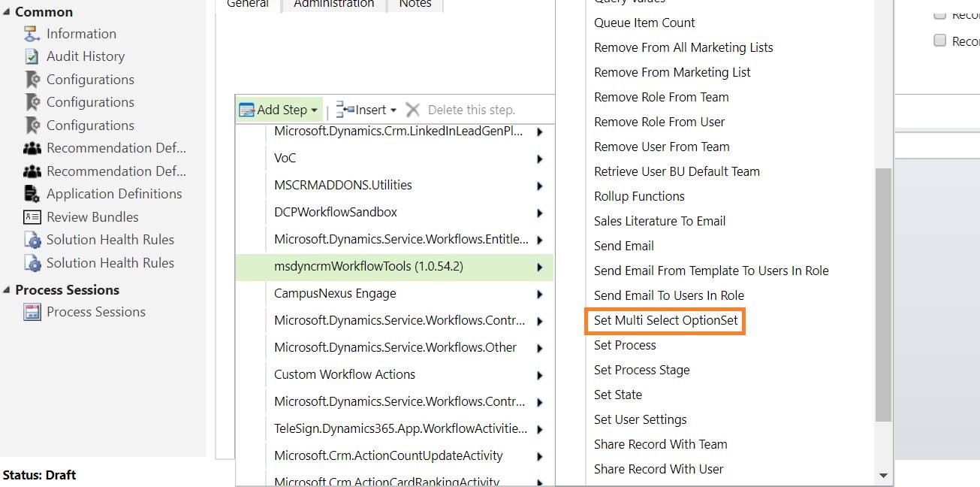
Task: Click Delete this step
Action: (x=472, y=109)
